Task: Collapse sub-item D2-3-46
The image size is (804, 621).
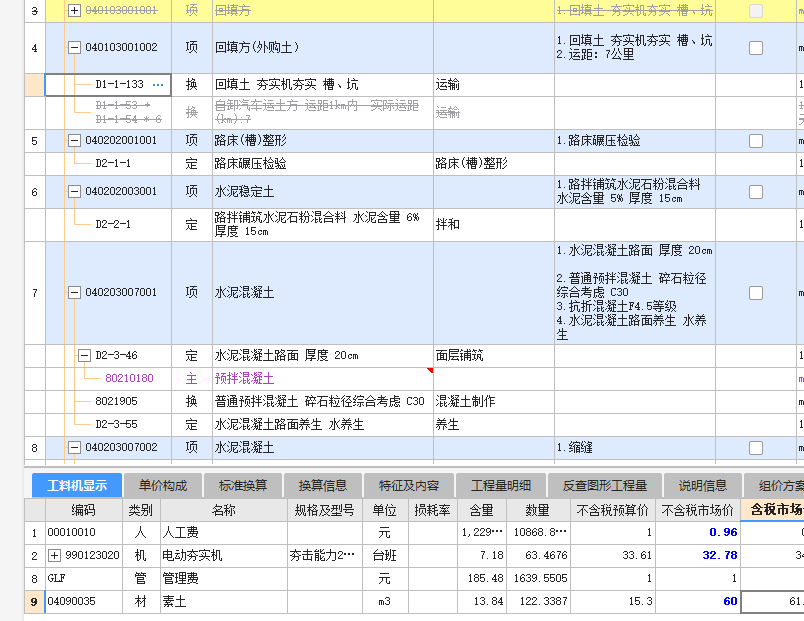Action: point(85,355)
